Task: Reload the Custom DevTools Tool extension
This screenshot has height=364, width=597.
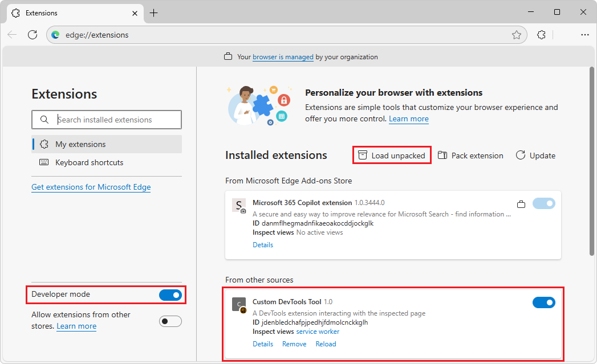Action: tap(326, 344)
